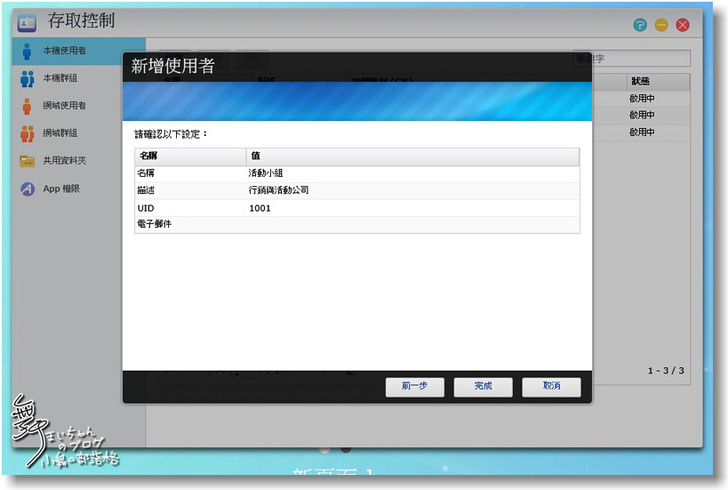This screenshot has width=728, height=490.
Task: Click the Access Control app icon in title bar
Action: tap(27, 22)
